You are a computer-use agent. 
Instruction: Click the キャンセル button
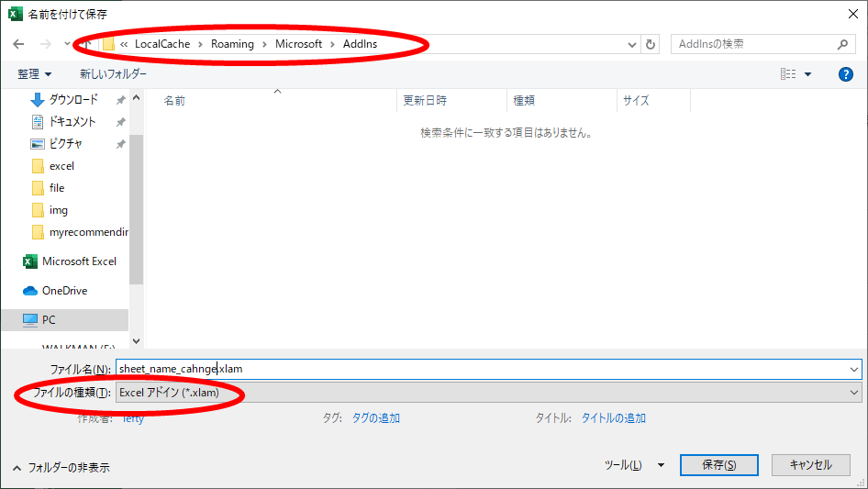pos(810,465)
